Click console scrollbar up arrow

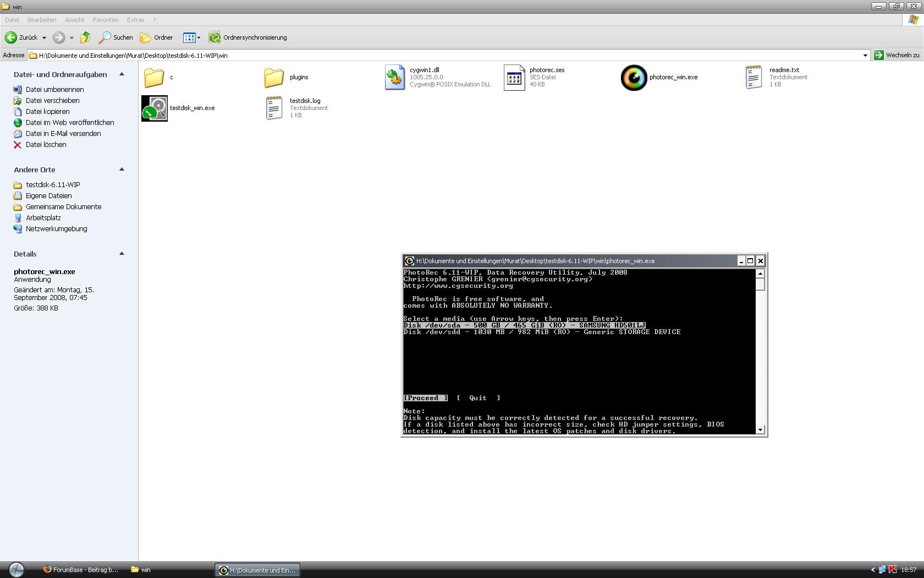[x=760, y=274]
